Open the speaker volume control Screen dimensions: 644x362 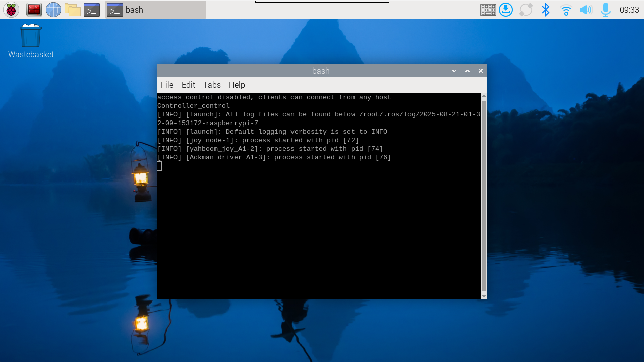585,10
